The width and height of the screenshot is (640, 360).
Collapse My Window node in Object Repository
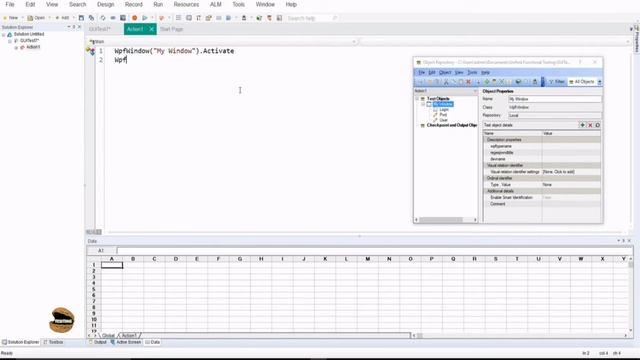pyautogui.click(x=423, y=104)
